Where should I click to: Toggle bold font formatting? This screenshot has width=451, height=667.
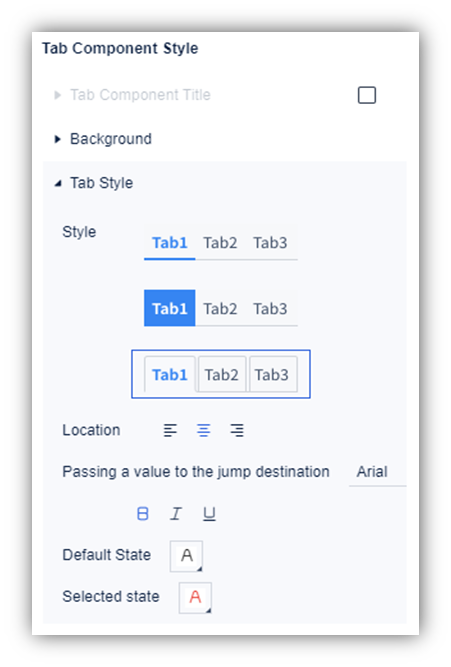[x=143, y=514]
